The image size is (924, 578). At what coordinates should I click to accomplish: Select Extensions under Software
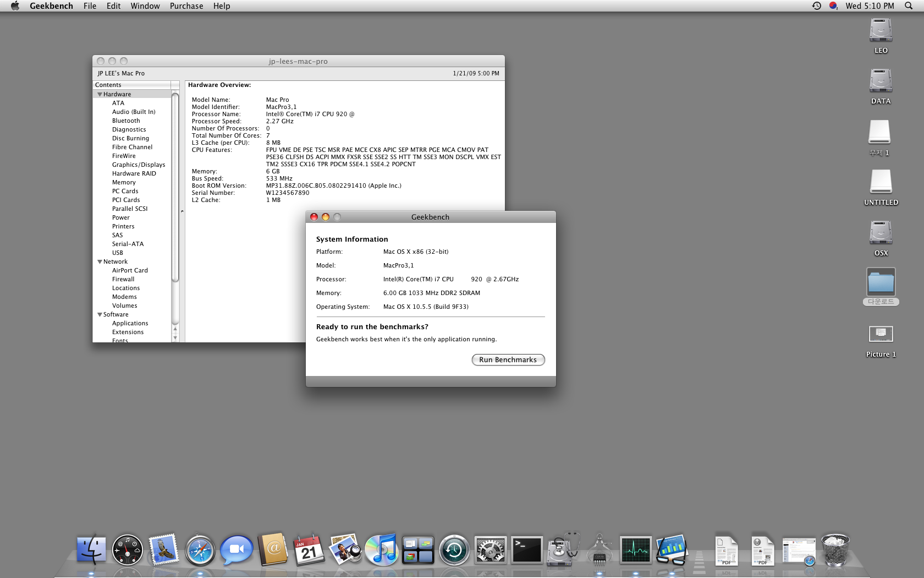pos(128,332)
